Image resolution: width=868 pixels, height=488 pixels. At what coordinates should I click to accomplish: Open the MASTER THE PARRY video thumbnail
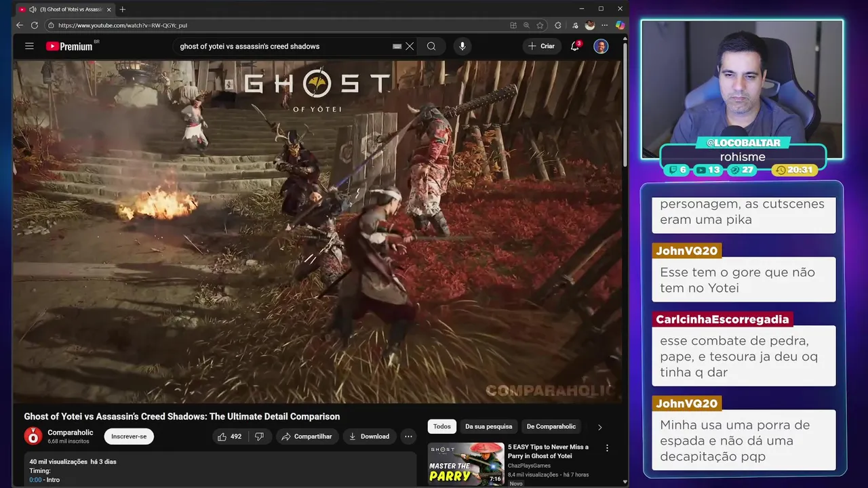click(x=466, y=464)
